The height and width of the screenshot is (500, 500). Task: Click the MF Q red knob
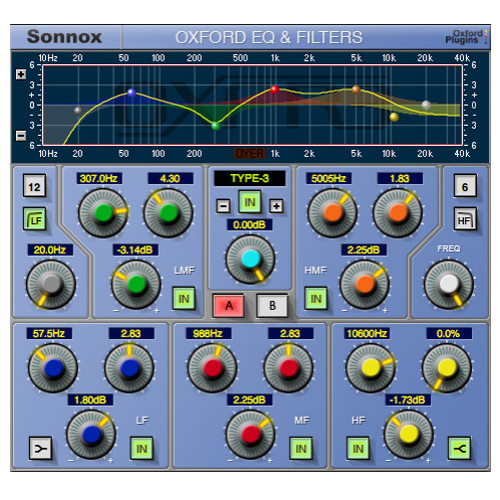289,368
